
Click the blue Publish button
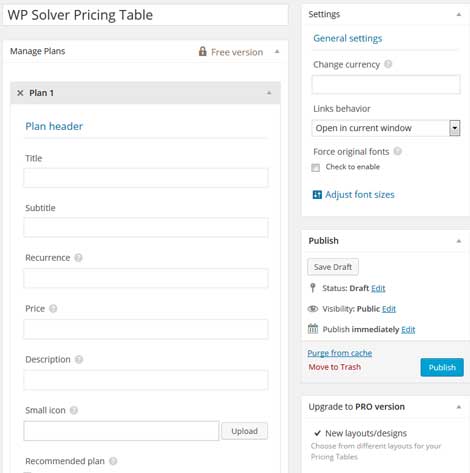(442, 367)
